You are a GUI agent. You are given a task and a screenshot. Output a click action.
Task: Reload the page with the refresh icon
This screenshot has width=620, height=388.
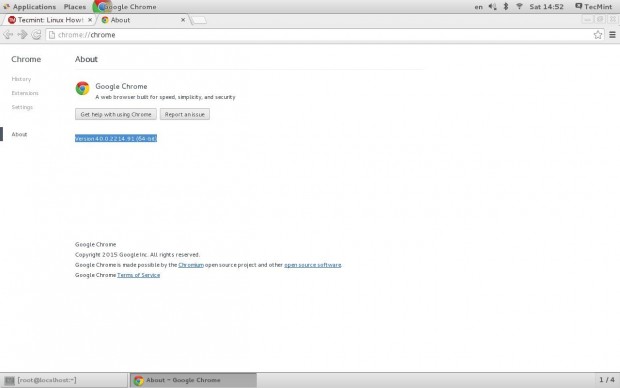pyautogui.click(x=36, y=35)
